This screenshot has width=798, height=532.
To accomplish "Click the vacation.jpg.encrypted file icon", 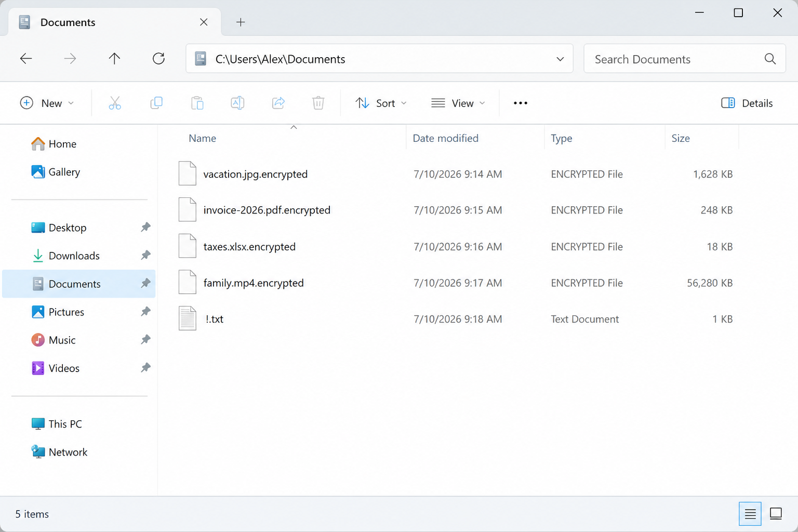I will pos(188,174).
